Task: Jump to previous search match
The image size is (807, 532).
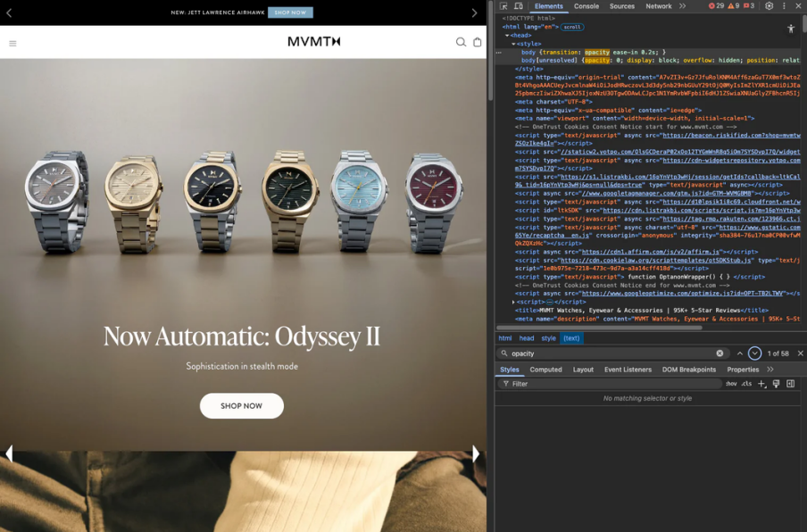Action: [x=739, y=353]
